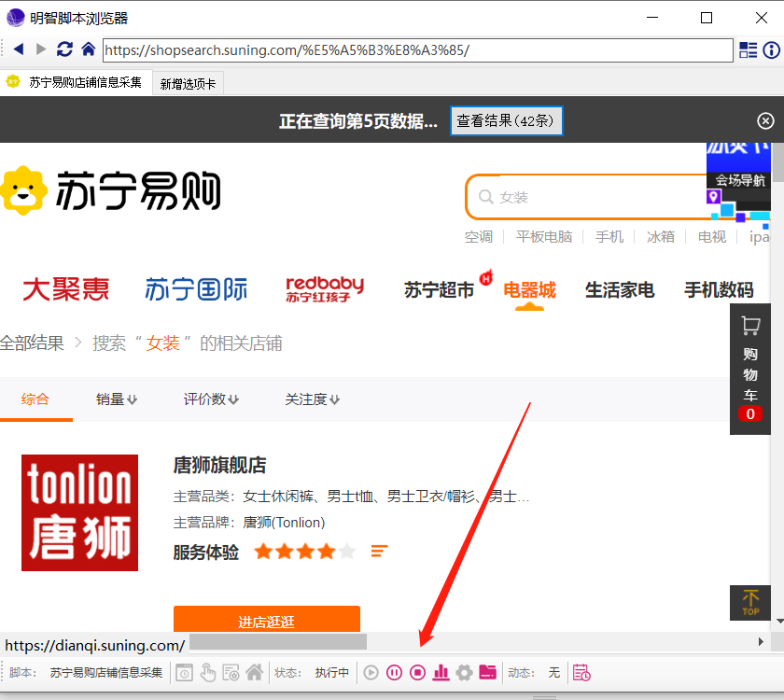Image resolution: width=784 pixels, height=700 pixels.
Task: Click the script name 苏宁易购店铺信息采集 in the status bar
Action: 106,673
